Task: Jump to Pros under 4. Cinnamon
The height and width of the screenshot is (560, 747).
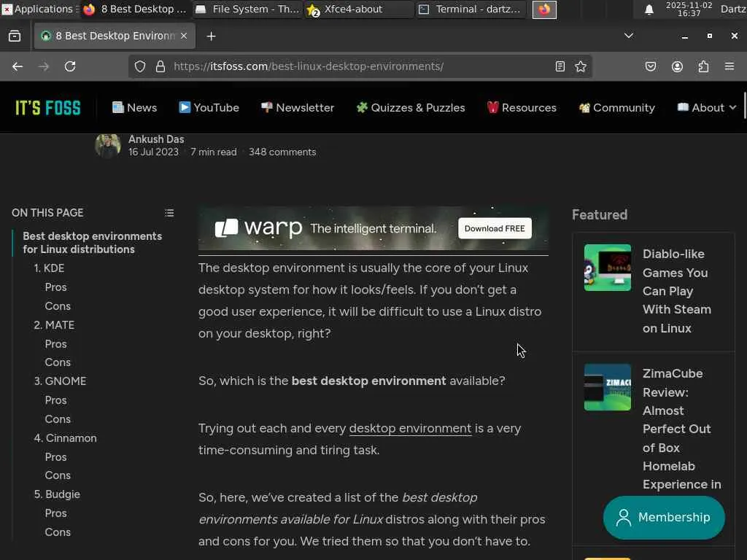Action: coord(55,457)
